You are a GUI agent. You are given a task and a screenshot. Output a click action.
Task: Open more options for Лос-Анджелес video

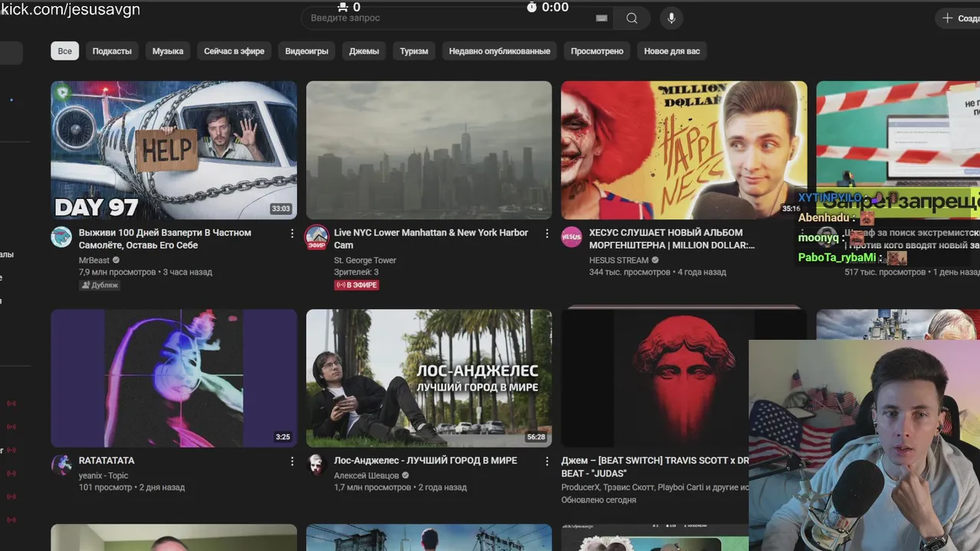pos(547,461)
